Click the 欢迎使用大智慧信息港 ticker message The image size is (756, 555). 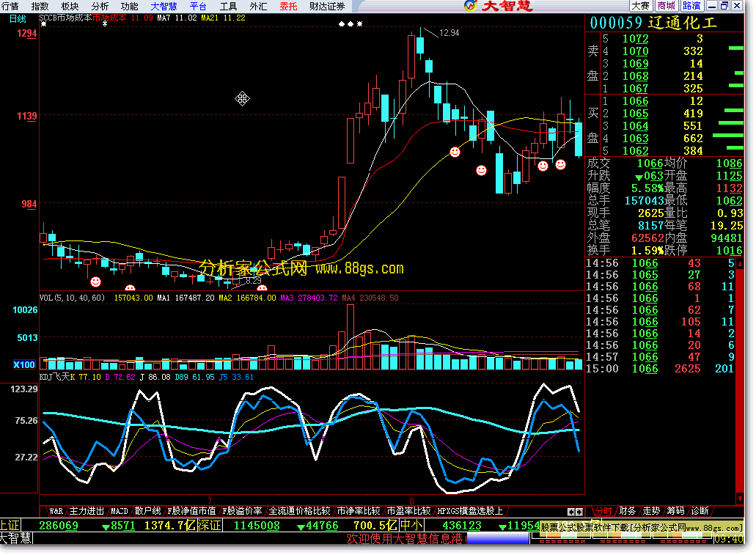405,539
